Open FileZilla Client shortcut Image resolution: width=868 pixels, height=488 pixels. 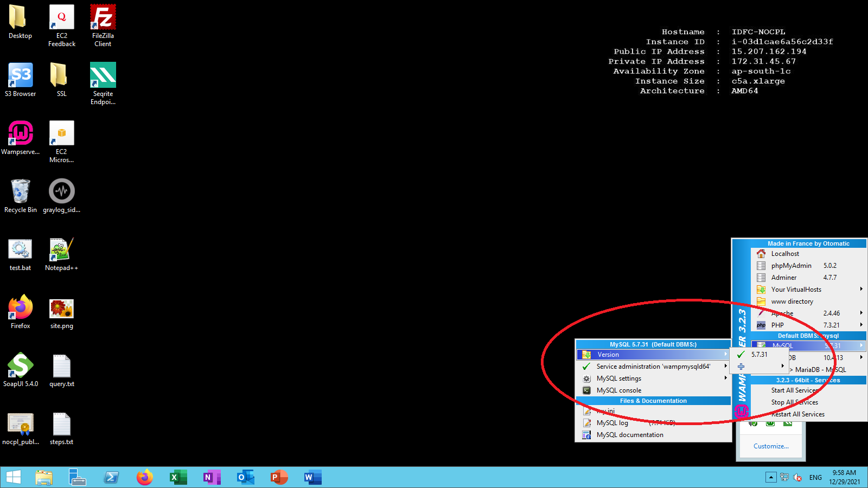(x=103, y=25)
